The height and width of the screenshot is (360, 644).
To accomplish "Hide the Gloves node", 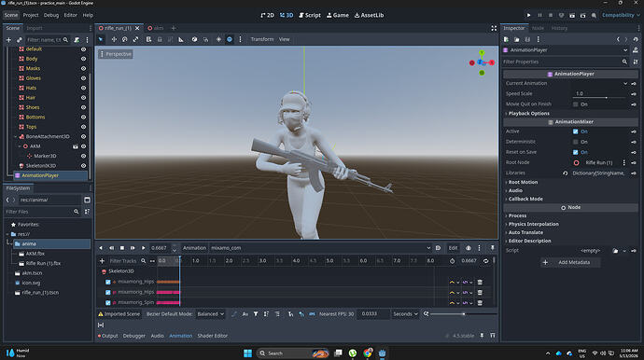I will (x=83, y=78).
